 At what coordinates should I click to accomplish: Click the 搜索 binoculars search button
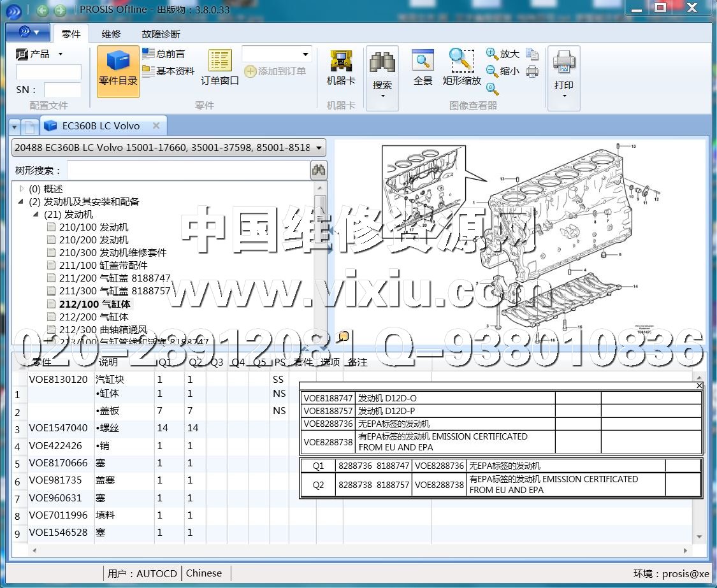[382, 75]
